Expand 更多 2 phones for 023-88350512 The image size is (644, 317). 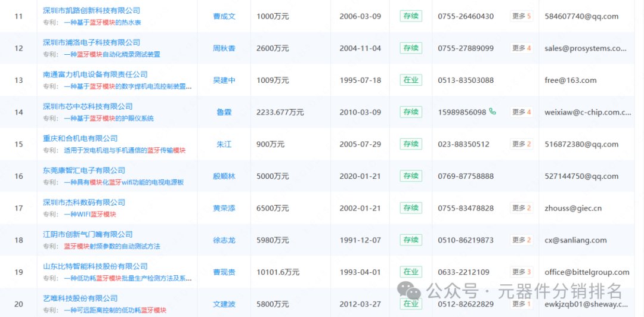coord(522,144)
